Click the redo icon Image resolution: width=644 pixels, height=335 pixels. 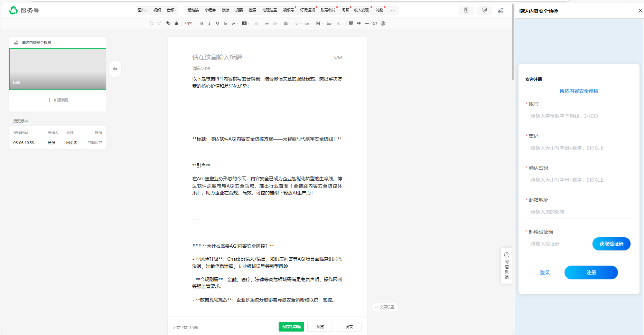tap(159, 23)
